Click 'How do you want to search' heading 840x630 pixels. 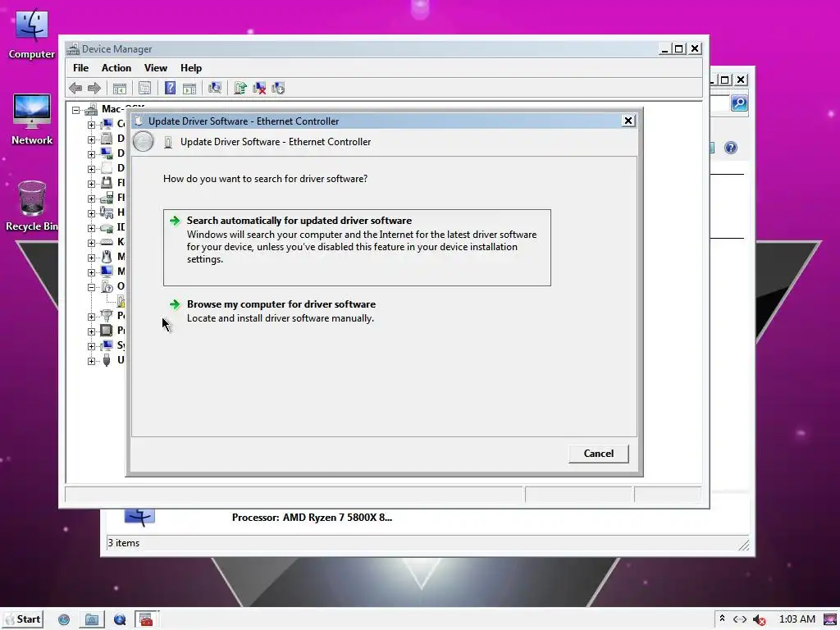pos(265,178)
